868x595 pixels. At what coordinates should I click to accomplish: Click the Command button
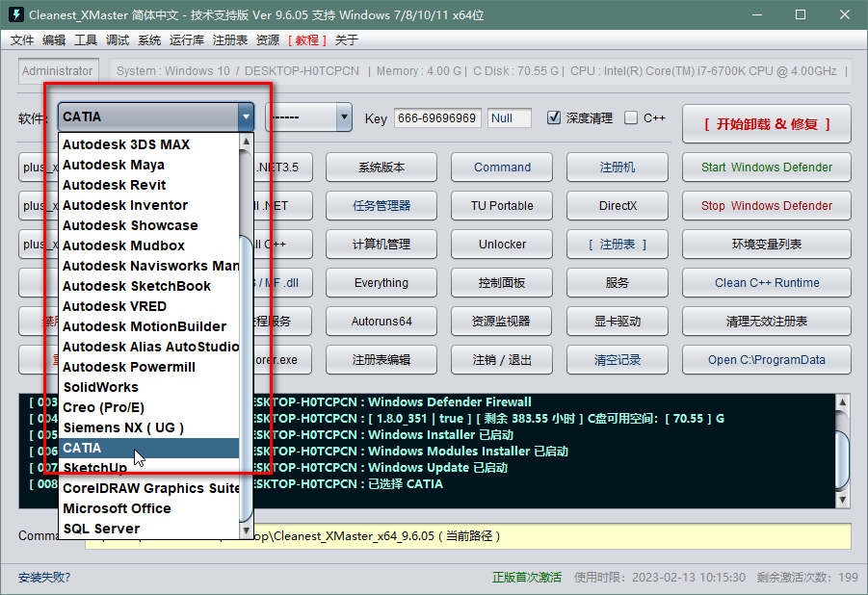tap(502, 168)
